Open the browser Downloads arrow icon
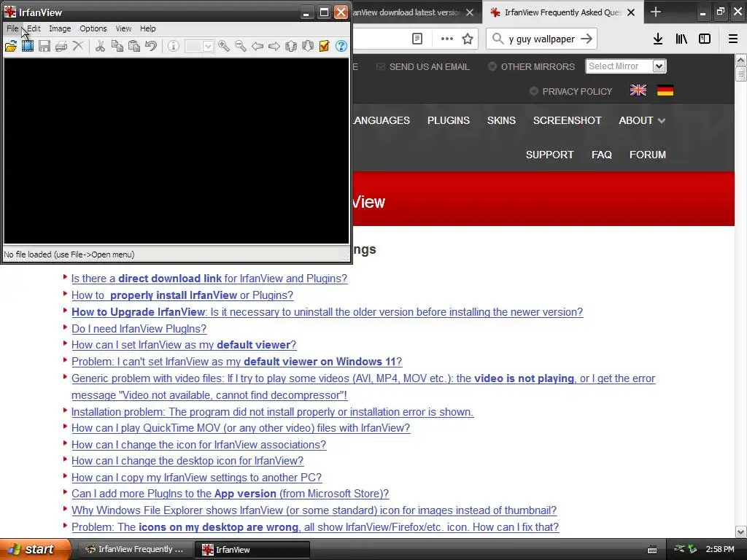The height and width of the screenshot is (560, 747). pos(658,39)
